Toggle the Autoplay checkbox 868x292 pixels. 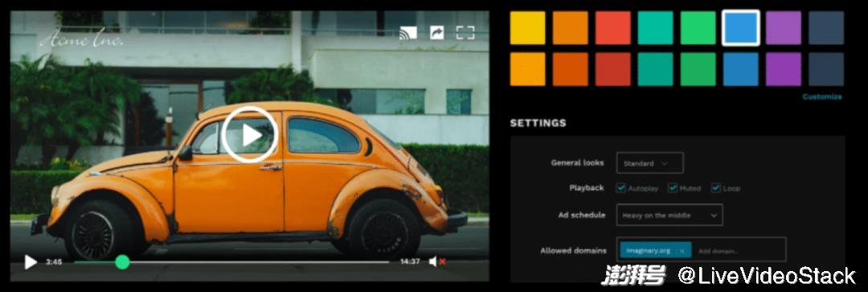click(x=621, y=188)
